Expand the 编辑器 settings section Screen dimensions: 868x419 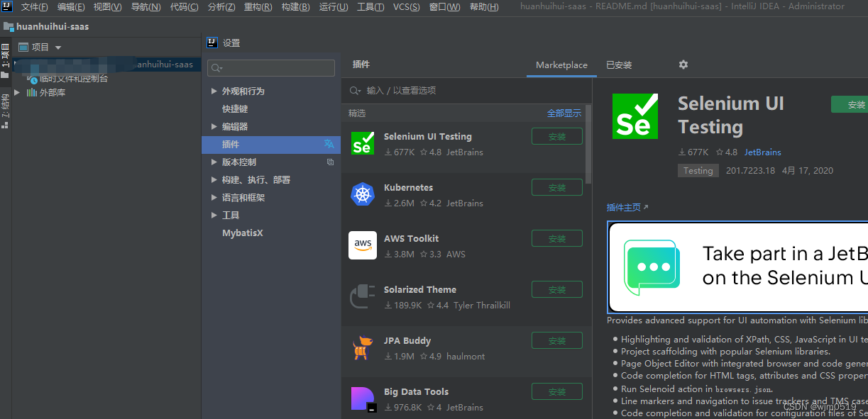coord(214,126)
